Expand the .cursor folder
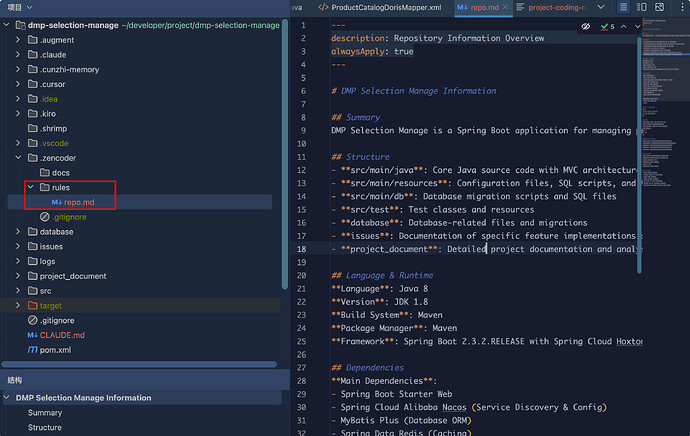This screenshot has height=436, width=690. click(18, 84)
